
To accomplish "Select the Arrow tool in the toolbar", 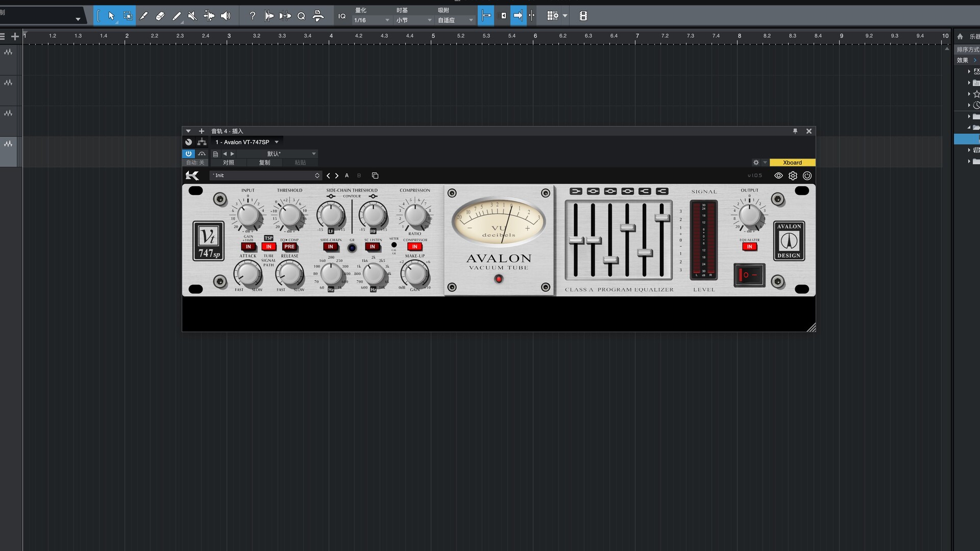I will pyautogui.click(x=111, y=16).
